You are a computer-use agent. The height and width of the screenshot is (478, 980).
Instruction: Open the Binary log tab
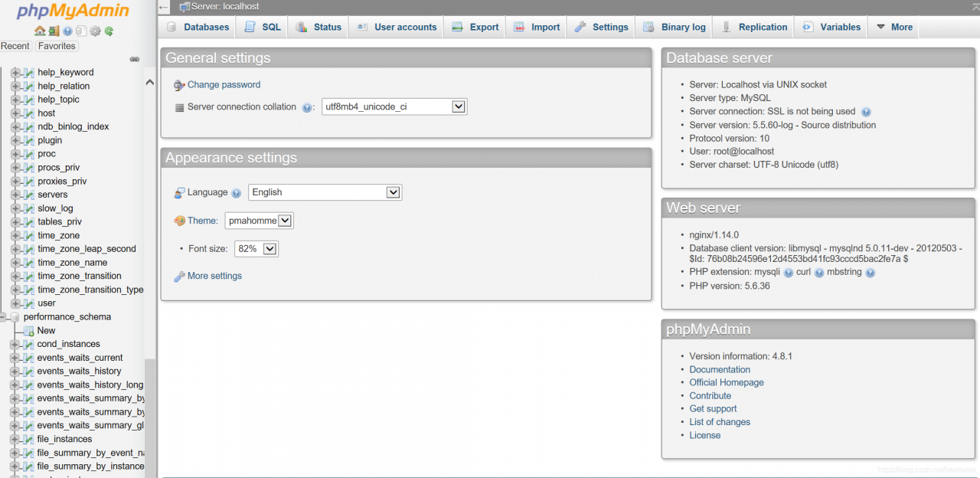pos(675,27)
